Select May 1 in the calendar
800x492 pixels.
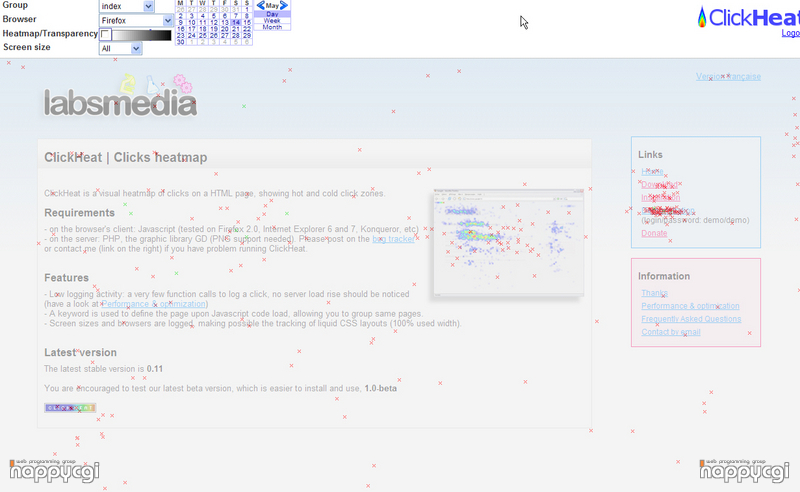point(247,9)
